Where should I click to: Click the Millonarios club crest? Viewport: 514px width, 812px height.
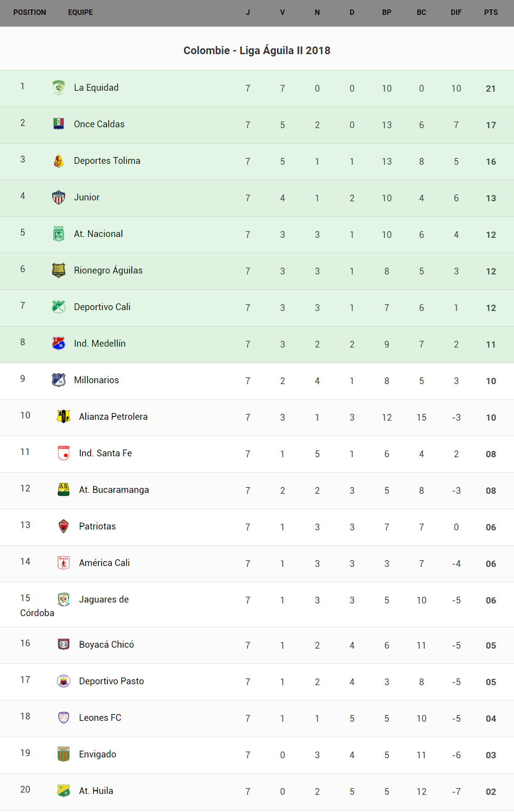(59, 380)
